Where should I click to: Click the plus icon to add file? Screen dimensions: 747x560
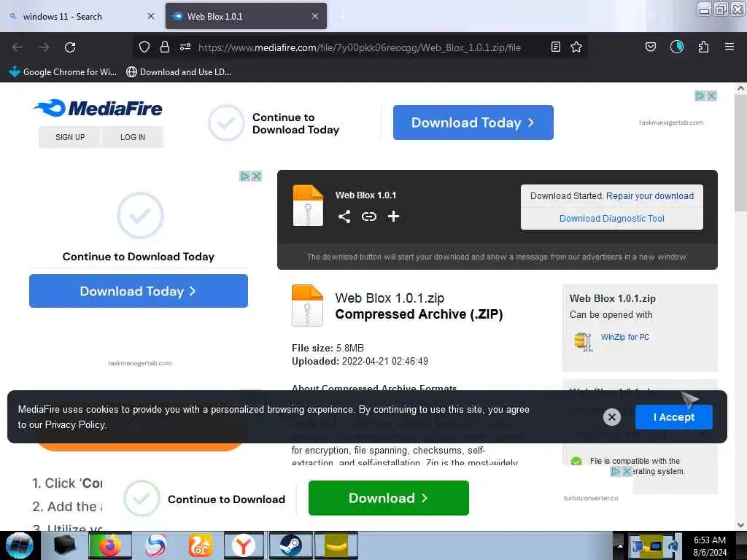(x=393, y=217)
